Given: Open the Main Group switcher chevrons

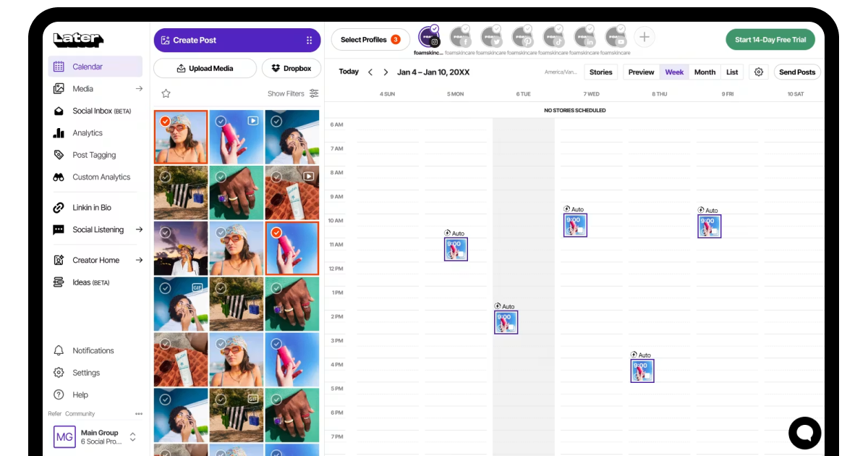Looking at the screenshot, I should [x=132, y=437].
